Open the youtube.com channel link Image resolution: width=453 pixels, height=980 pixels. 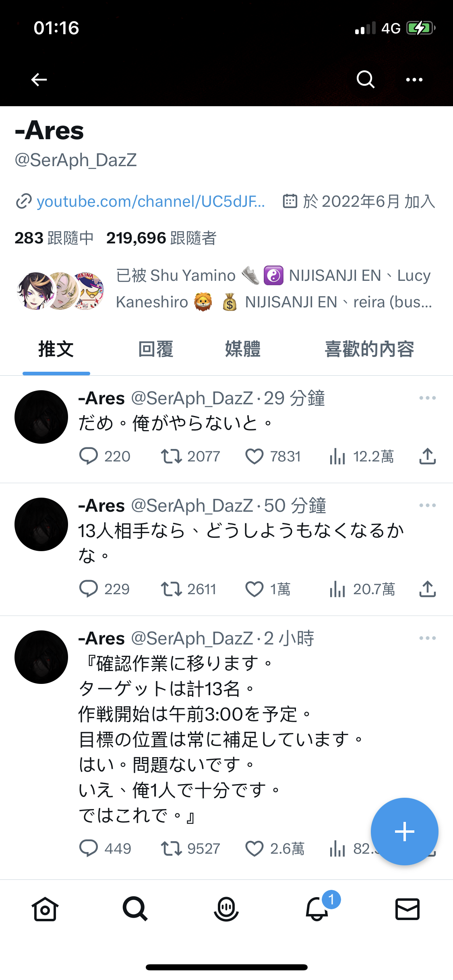151,201
